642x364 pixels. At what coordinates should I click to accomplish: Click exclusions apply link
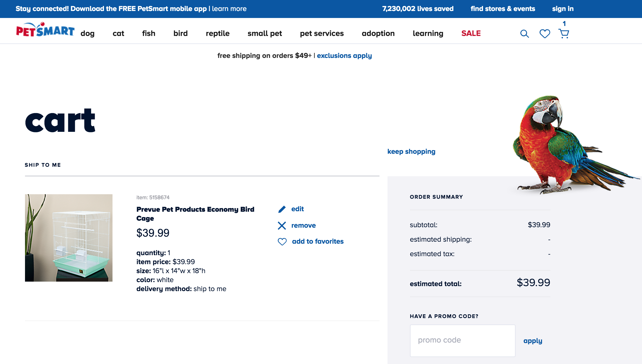pos(344,55)
